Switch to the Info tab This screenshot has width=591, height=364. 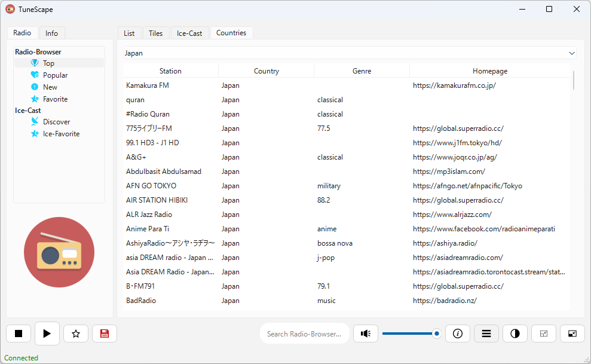click(x=51, y=33)
